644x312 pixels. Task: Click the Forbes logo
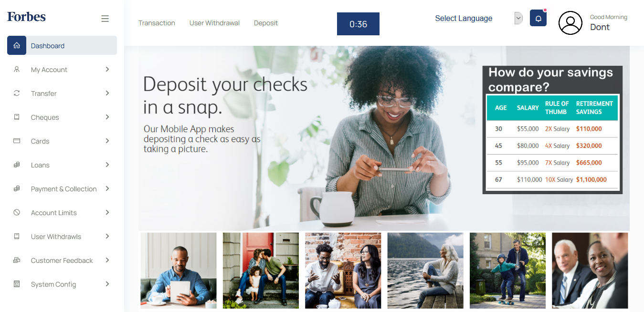pos(26,17)
